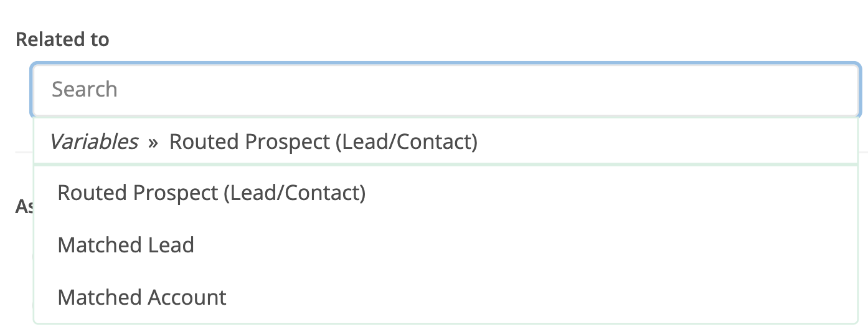Place cursor in the Search input
Viewport: 868px width, 334px height.
point(445,89)
